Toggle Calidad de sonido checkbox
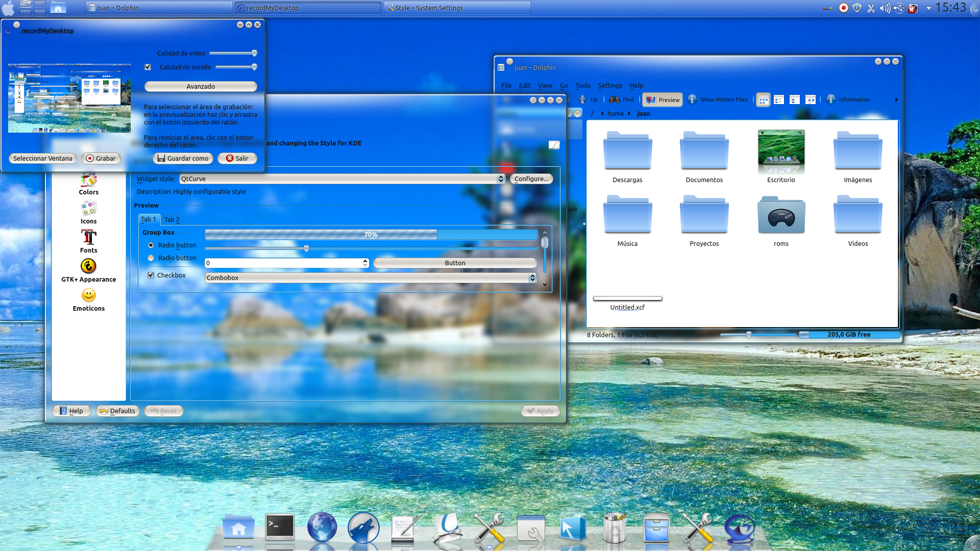Viewport: 980px width, 551px height. tap(148, 67)
